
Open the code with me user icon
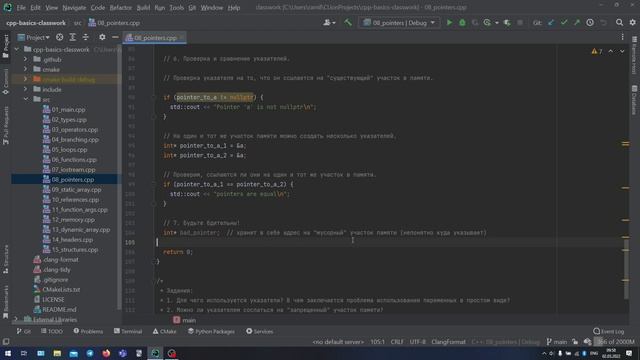(329, 23)
